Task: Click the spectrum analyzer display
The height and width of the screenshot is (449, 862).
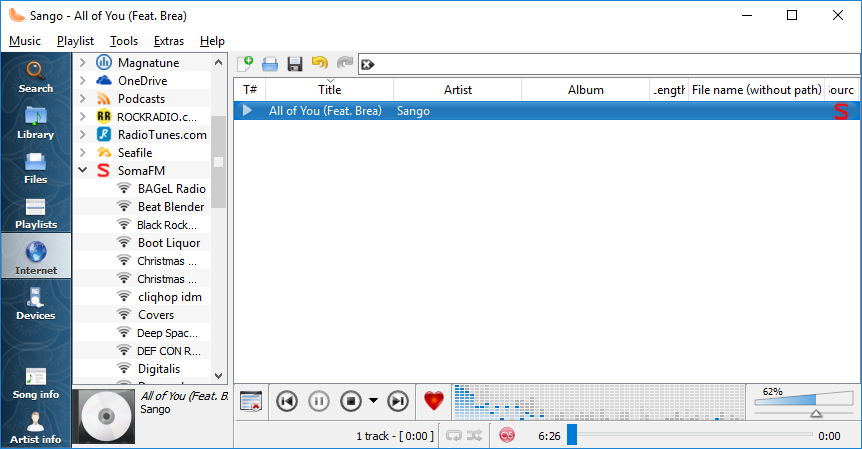Action: tap(599, 403)
